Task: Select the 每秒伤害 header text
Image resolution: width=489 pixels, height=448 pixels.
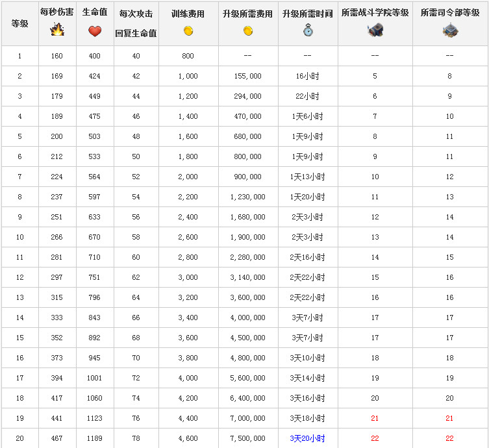Action: (57, 12)
